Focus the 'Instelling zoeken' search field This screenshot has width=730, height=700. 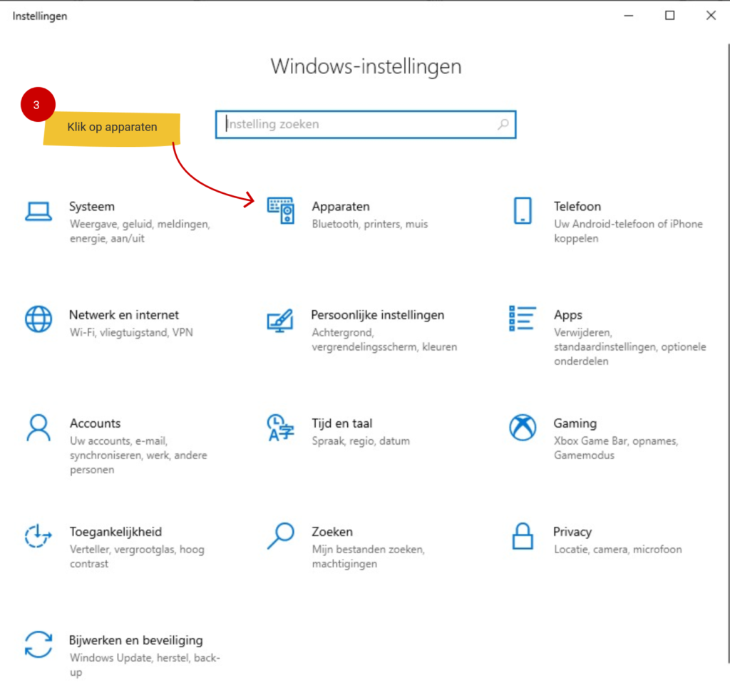point(356,124)
